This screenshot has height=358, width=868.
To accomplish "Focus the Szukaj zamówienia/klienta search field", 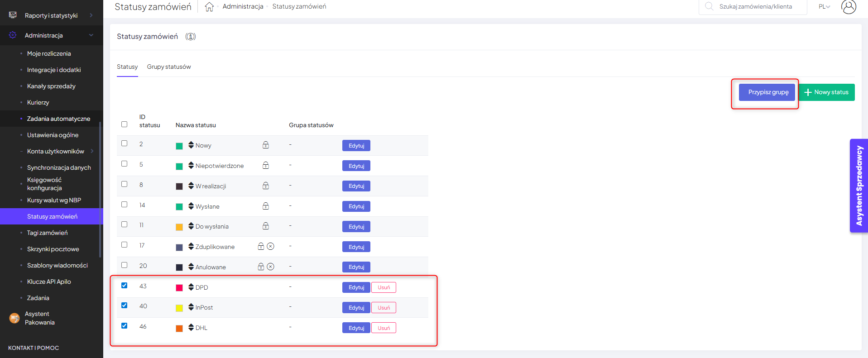I will tap(755, 7).
